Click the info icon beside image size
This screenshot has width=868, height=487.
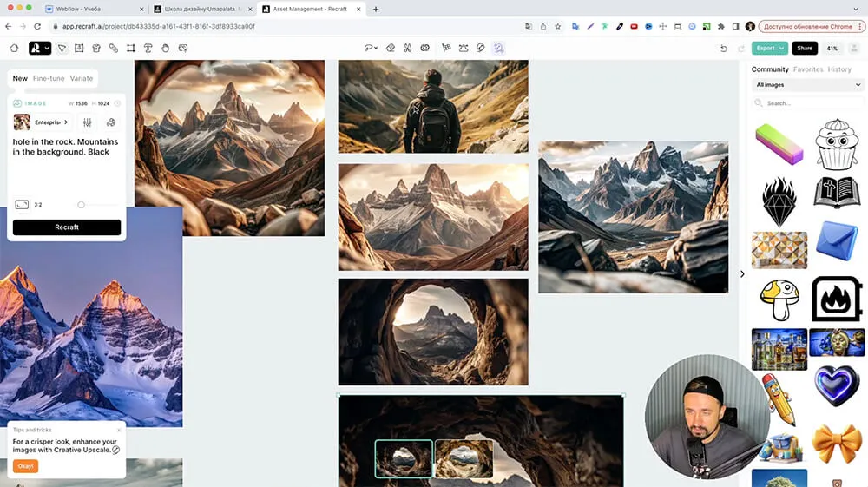[x=117, y=103]
